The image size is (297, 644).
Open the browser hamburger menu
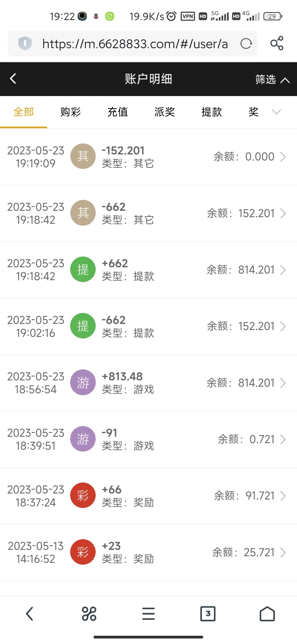click(x=148, y=614)
